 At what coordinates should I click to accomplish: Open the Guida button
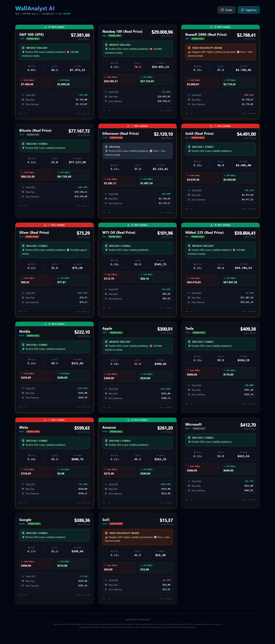pyautogui.click(x=226, y=10)
